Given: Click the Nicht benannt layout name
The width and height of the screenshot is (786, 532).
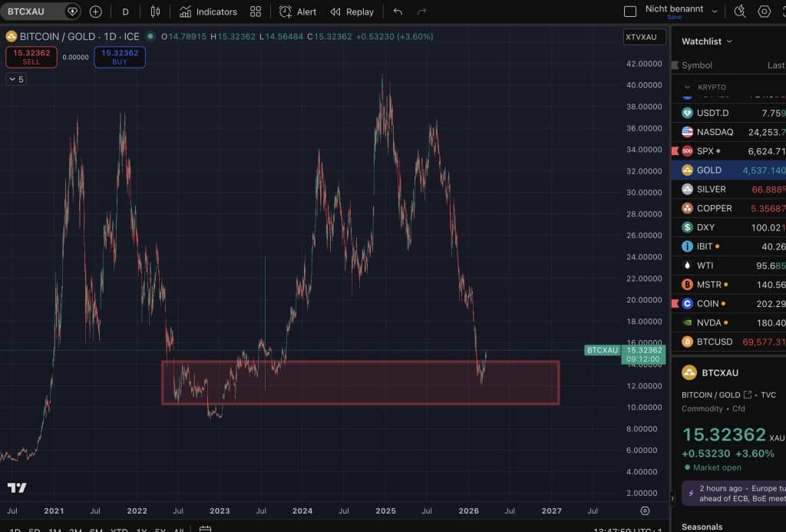Looking at the screenshot, I should point(674,8).
